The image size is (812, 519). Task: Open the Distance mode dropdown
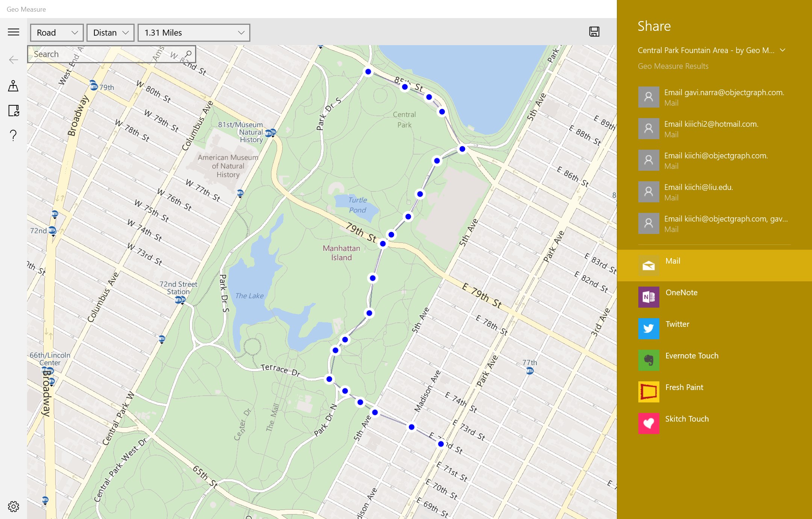pos(111,33)
